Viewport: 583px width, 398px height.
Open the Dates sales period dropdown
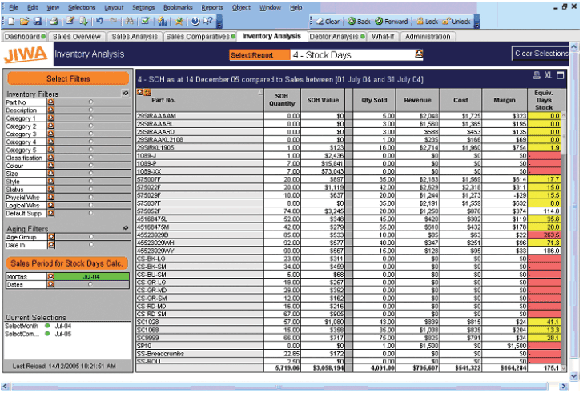click(51, 285)
